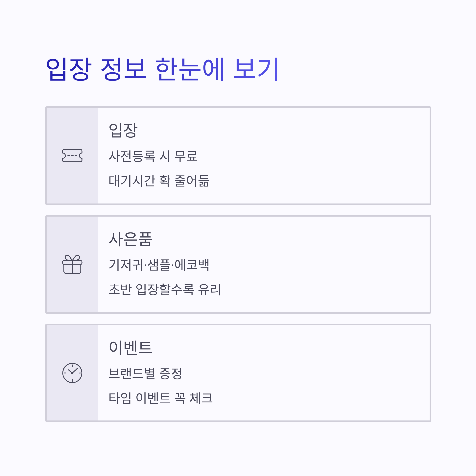Image resolution: width=476 pixels, height=476 pixels.
Task: Select the 이벤트 card heading
Action: (x=130, y=347)
